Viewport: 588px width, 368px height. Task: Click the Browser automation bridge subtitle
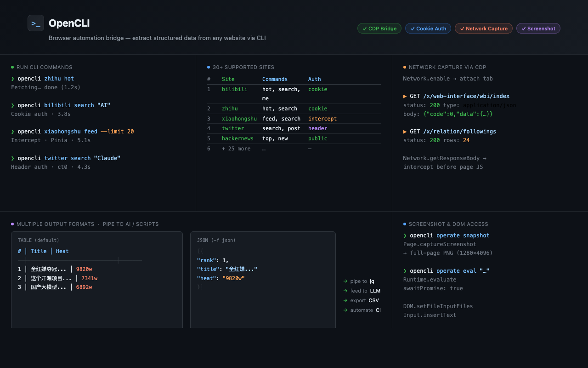(x=157, y=38)
